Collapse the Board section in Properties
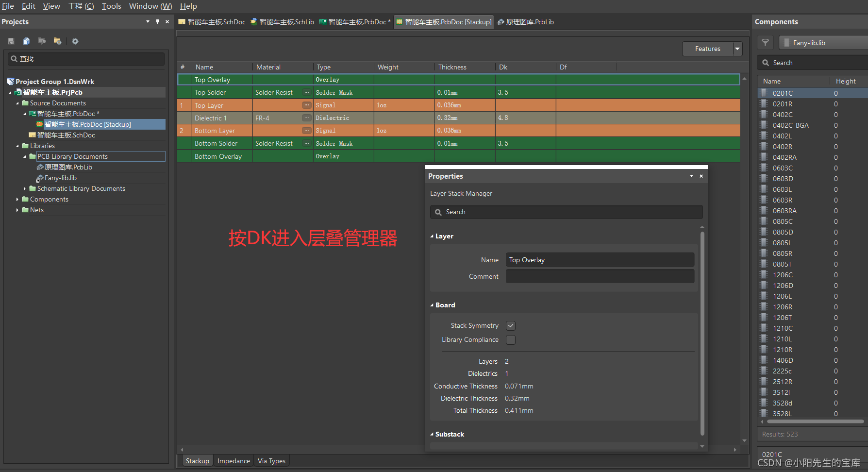The width and height of the screenshot is (868, 472). 432,305
